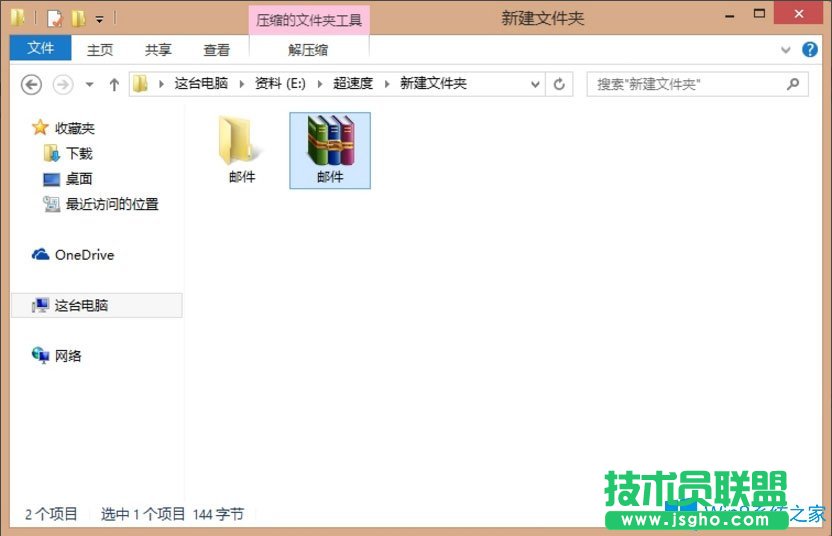The height and width of the screenshot is (536, 832).
Task: Click the 下载 folder icon
Action: click(x=51, y=153)
